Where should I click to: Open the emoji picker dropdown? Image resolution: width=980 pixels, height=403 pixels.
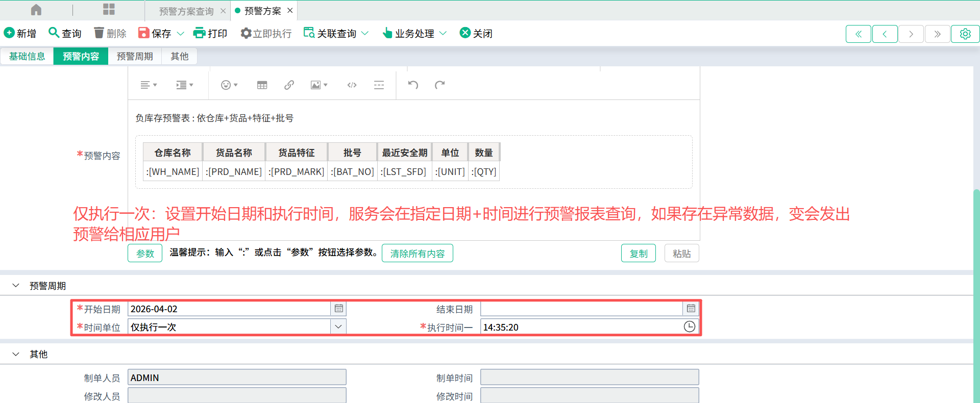point(229,85)
